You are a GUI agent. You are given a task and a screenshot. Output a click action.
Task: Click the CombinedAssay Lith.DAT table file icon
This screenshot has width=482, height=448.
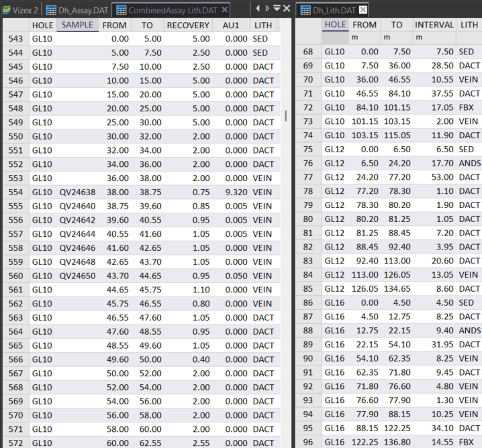[121, 9]
